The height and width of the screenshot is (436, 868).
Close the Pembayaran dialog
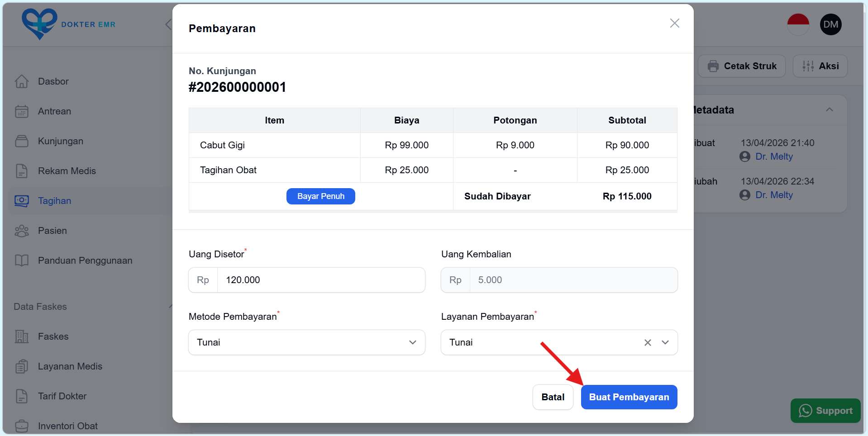[x=675, y=23]
